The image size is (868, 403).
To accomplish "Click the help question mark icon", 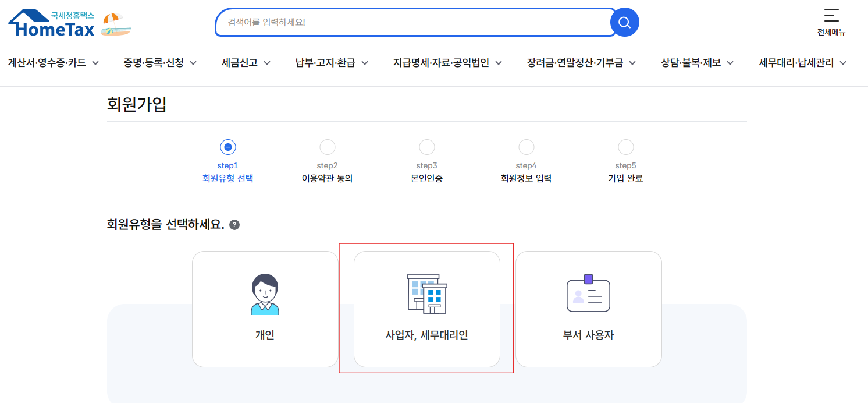I will tap(234, 225).
